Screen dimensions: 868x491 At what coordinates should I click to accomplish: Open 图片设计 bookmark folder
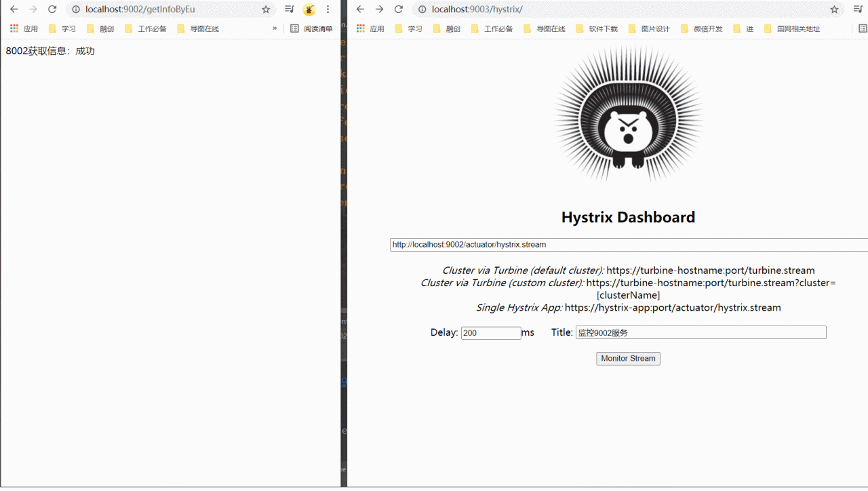pos(649,28)
